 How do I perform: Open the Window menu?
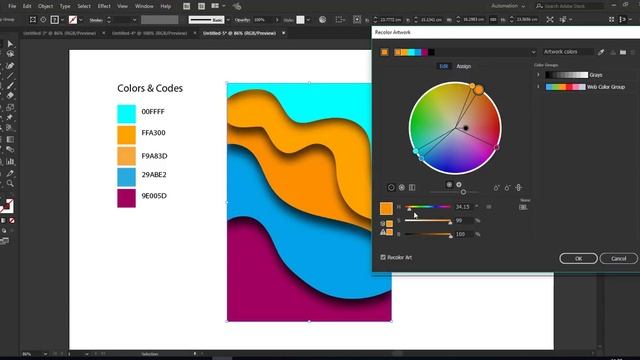[144, 6]
